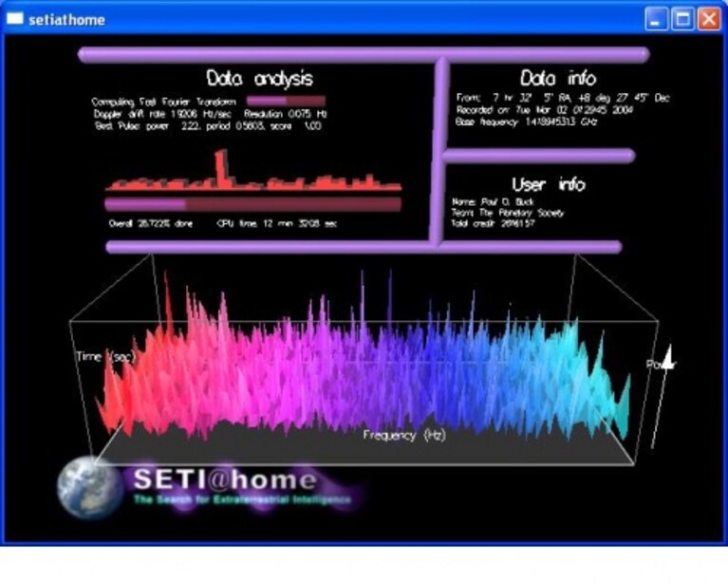This screenshot has width=728, height=583.
Task: Click the Doppler drift rate line
Action: [x=211, y=114]
